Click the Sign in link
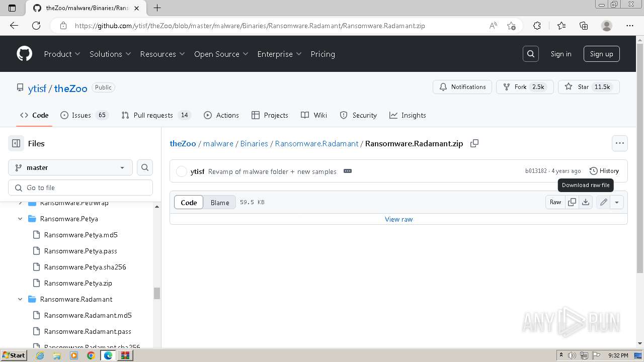Screen dimensions: 644x362 coord(561,54)
